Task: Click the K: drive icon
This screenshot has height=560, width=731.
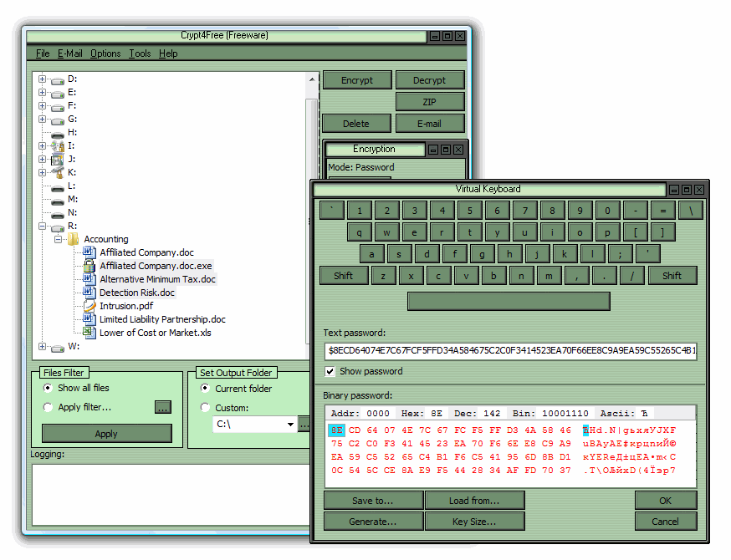Action: [x=58, y=173]
